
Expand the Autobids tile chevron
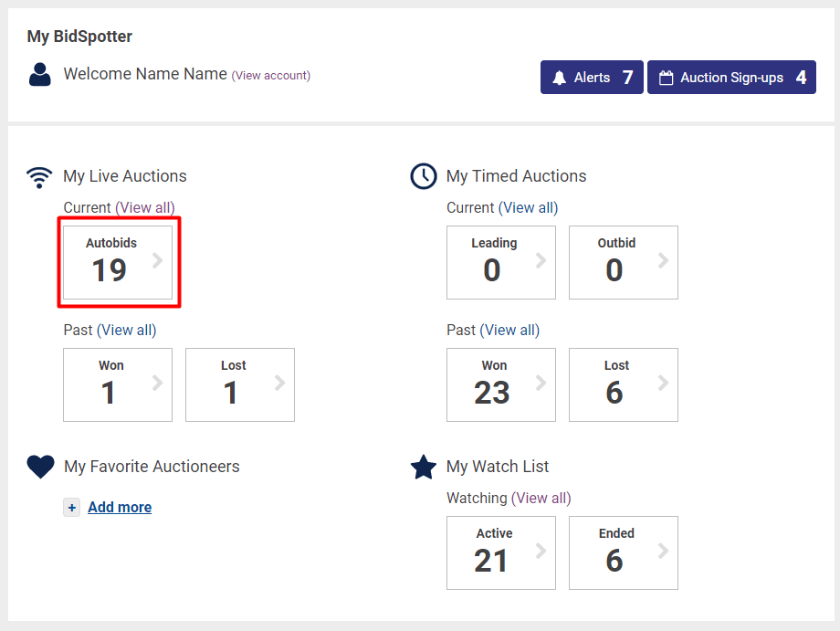pyautogui.click(x=158, y=261)
